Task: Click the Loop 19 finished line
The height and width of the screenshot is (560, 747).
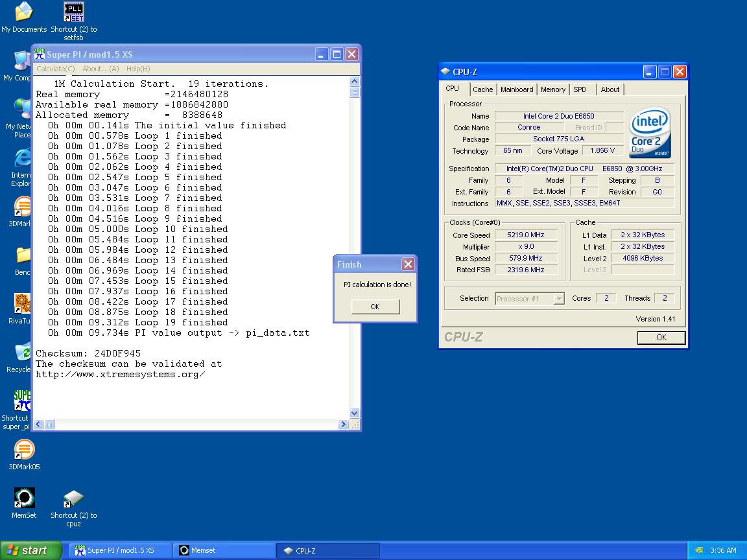Action: coord(137,322)
